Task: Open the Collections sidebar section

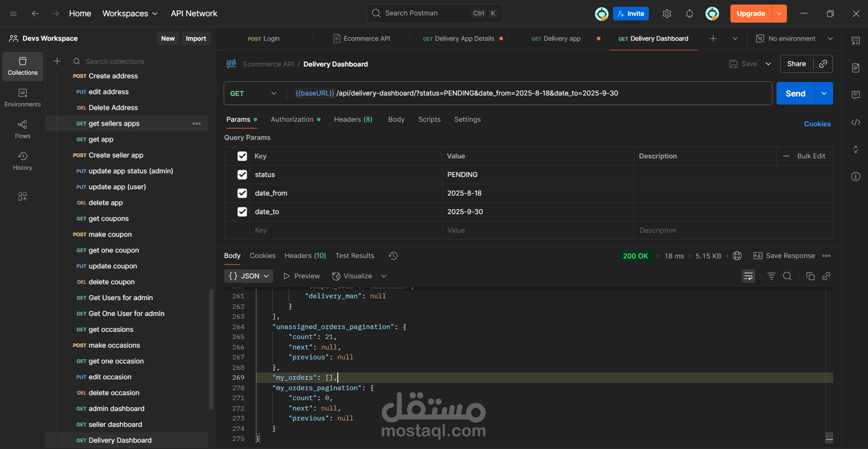Action: click(23, 66)
